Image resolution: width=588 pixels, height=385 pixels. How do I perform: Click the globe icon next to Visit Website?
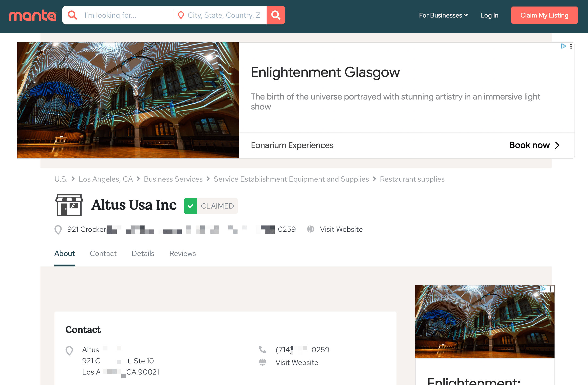pos(311,229)
